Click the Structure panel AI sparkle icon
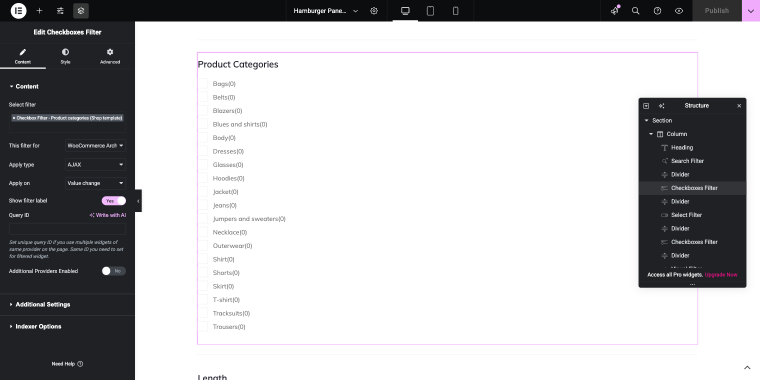The width and height of the screenshot is (760, 380). [662, 106]
